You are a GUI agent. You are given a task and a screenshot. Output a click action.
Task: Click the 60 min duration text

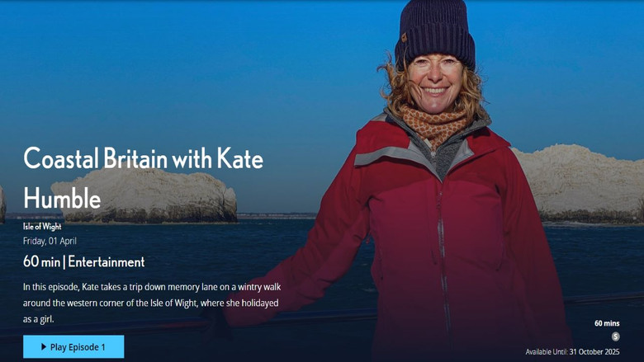41,261
